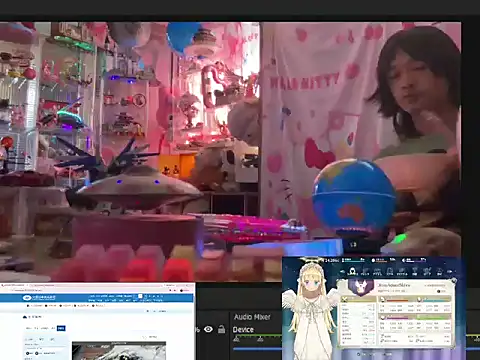Viewport: 480px width, 360px height.
Task: Click the cloud icon heading on webpage
Action: click(33, 317)
